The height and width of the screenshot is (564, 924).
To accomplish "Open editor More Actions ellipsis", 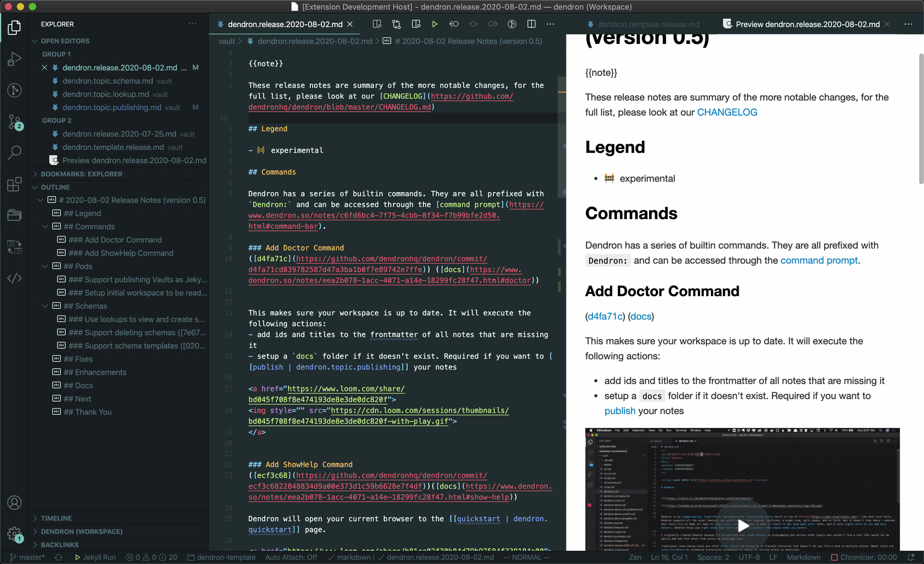I will click(550, 24).
